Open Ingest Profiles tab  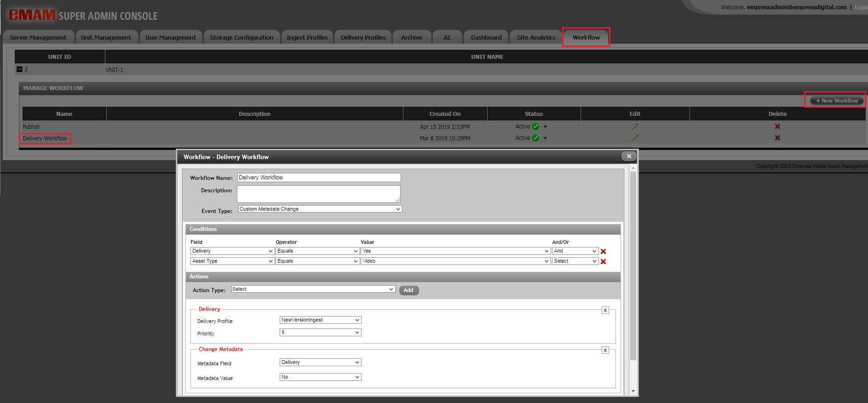click(x=307, y=37)
